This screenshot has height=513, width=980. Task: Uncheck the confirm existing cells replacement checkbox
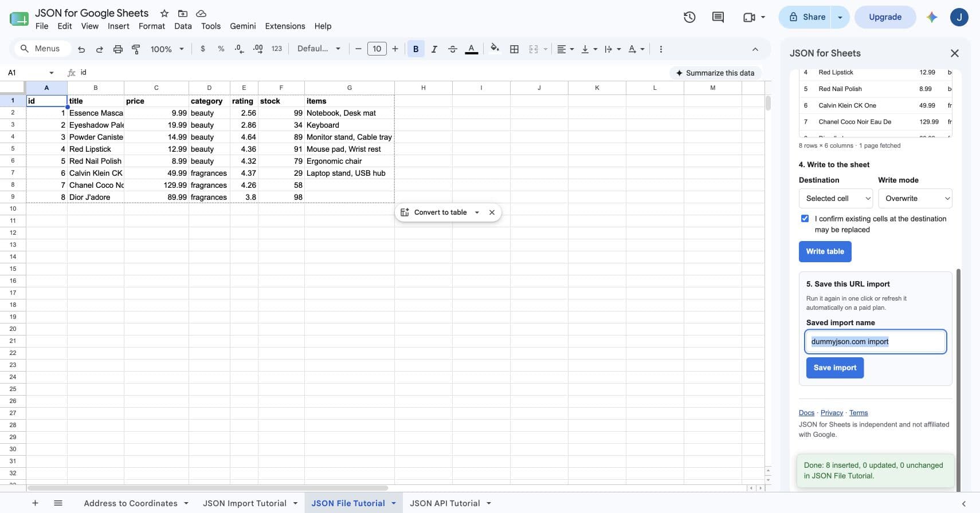[x=805, y=219]
